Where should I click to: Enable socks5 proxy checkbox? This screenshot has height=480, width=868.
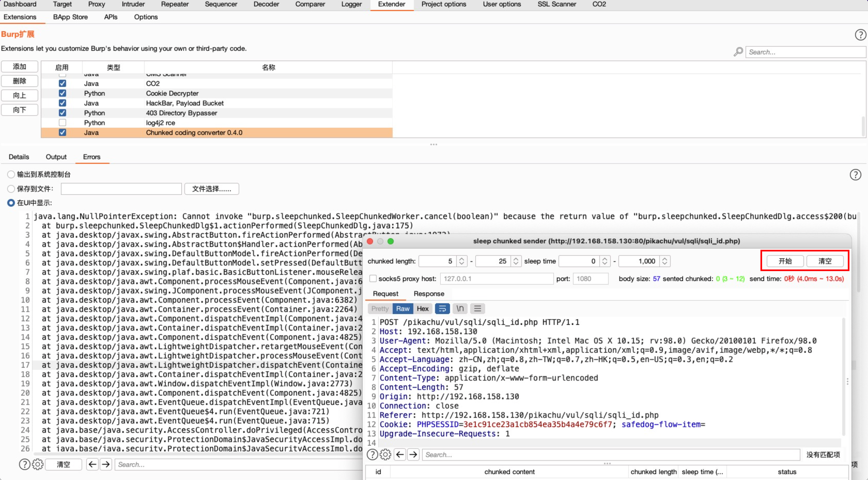tap(373, 278)
